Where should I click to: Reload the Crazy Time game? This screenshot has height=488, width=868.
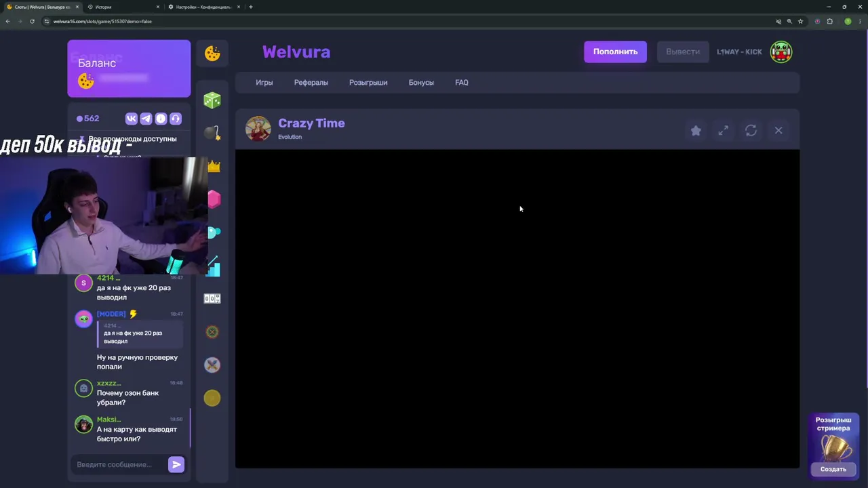click(751, 131)
